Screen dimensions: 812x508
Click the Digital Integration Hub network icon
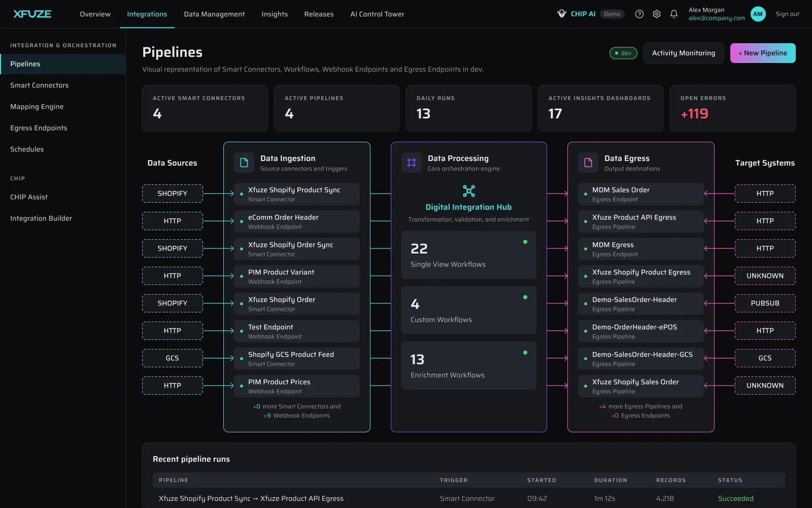point(469,191)
